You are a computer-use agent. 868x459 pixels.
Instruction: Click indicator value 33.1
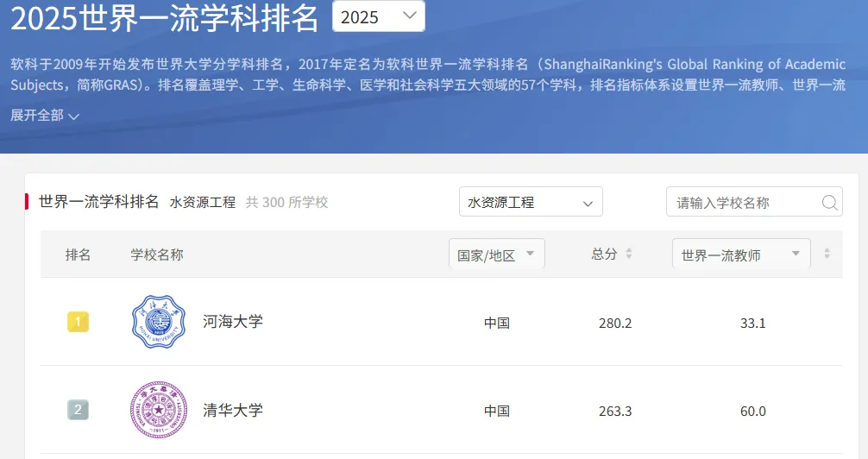[753, 324]
